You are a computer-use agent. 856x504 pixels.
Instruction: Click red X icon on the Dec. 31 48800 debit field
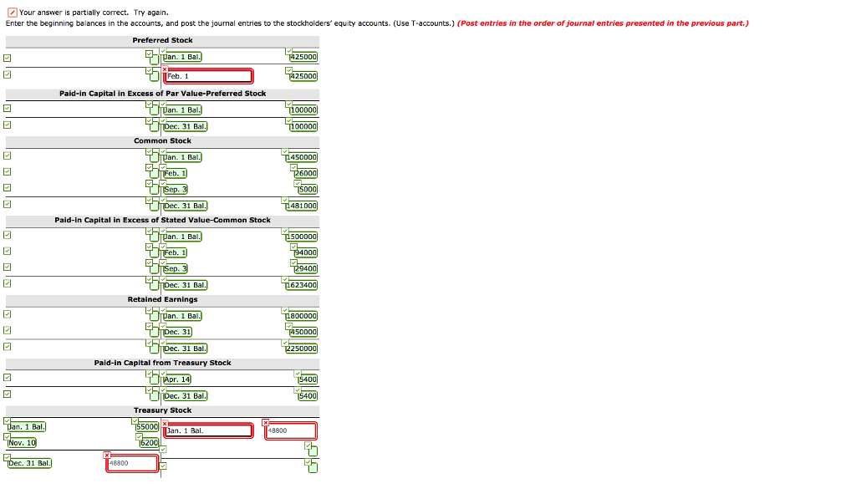(x=105, y=454)
